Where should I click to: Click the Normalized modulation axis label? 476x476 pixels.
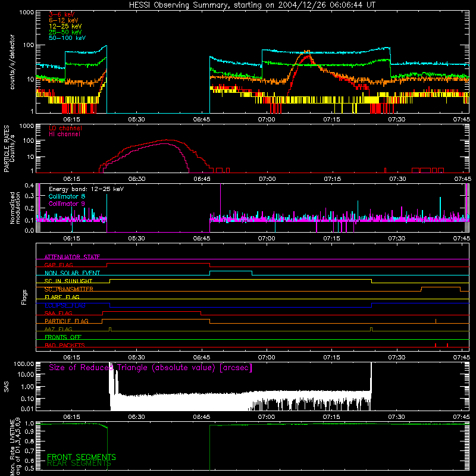[x=15, y=208]
